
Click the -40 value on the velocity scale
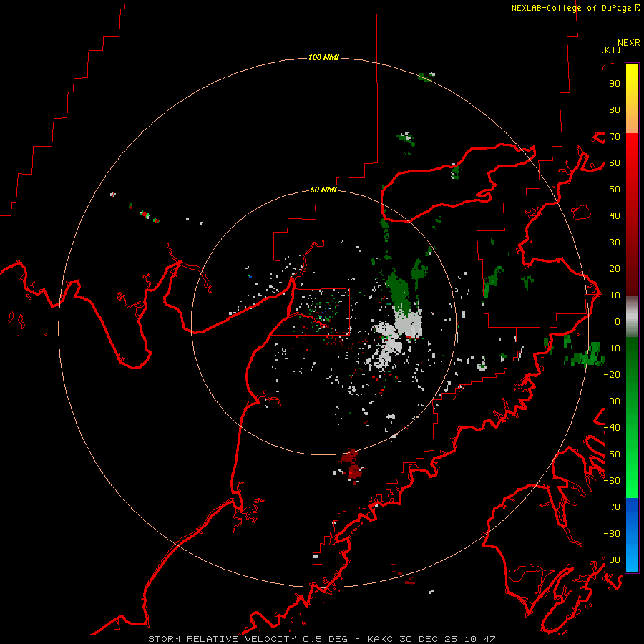tap(612, 428)
